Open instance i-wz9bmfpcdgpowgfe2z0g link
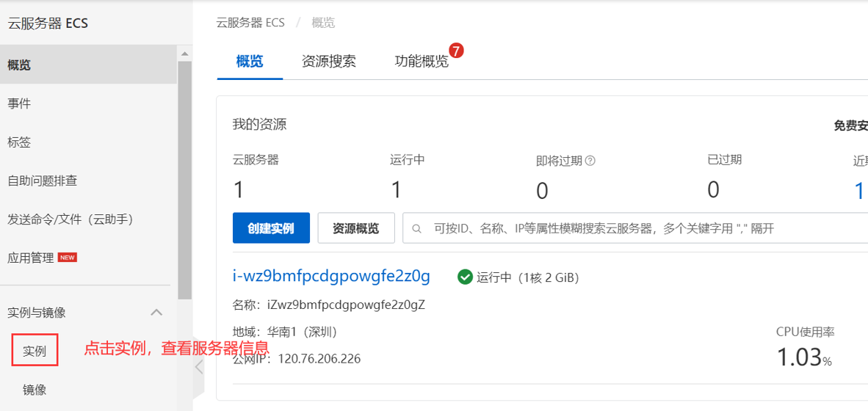The image size is (868, 411). tap(331, 276)
